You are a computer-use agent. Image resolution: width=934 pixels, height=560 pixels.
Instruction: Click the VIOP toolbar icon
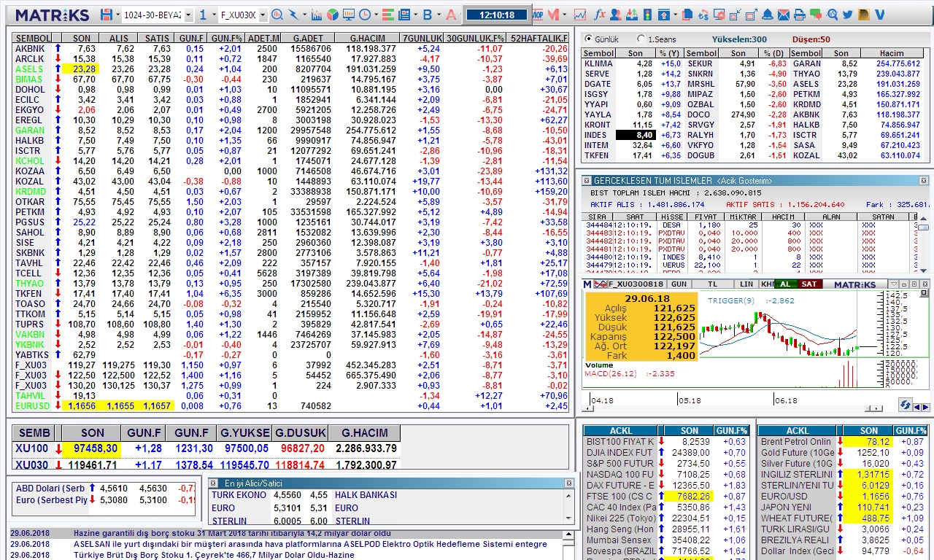(x=538, y=15)
